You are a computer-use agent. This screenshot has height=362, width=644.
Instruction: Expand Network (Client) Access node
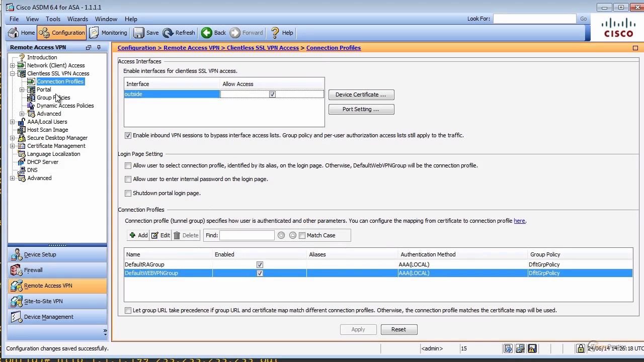click(x=12, y=65)
